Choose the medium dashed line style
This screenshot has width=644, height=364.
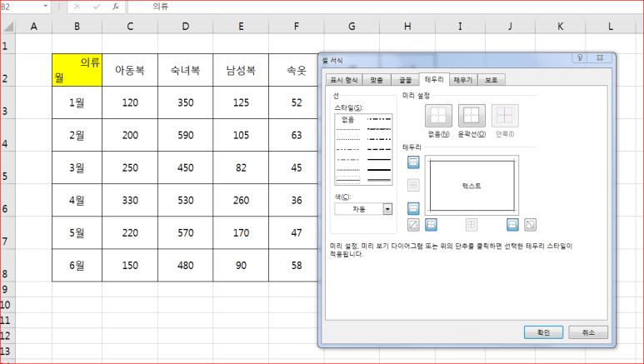click(x=379, y=150)
